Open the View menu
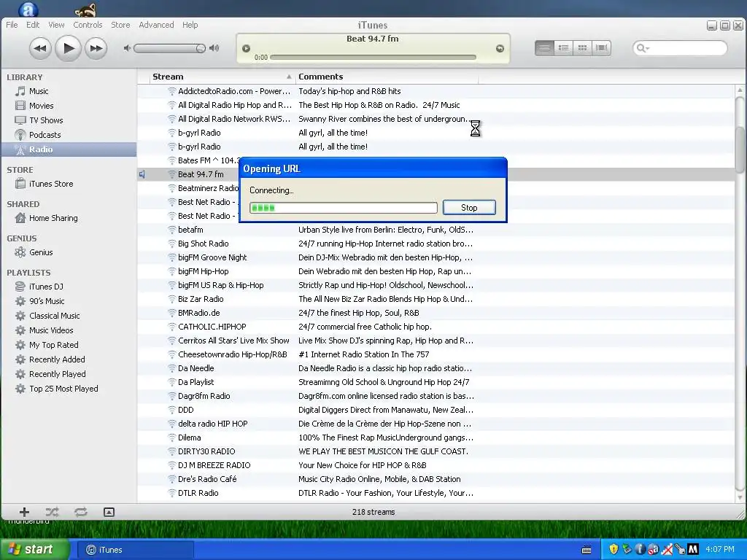747x560 pixels. pos(56,25)
